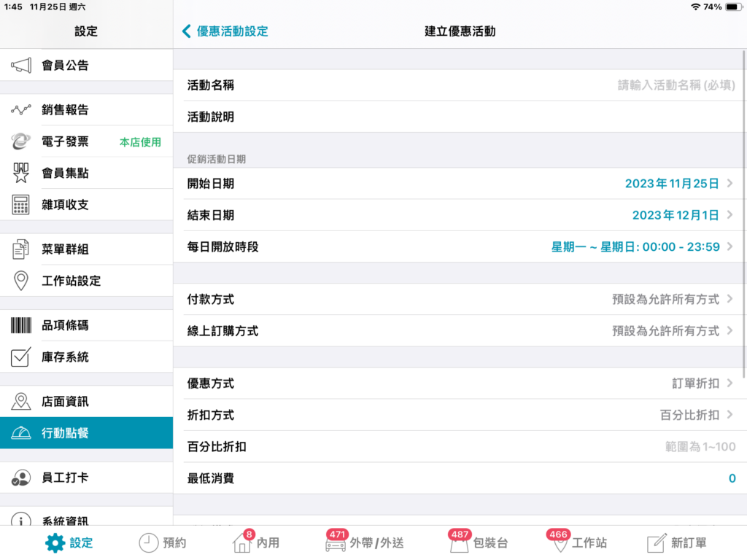Screen dimensions: 747x560
Task: Switch to the 新訂單 tab
Action: [x=676, y=542]
